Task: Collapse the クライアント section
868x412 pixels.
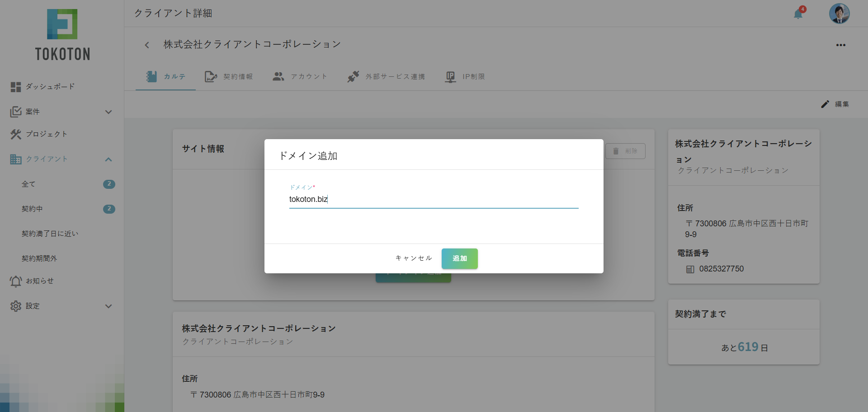Action: 108,159
